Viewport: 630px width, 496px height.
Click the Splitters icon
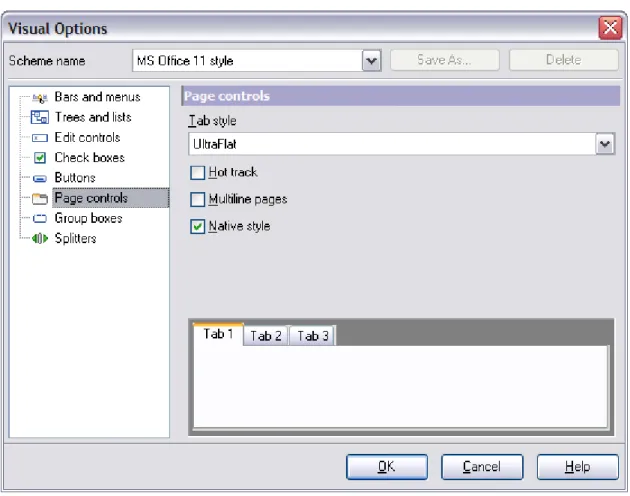(40, 239)
